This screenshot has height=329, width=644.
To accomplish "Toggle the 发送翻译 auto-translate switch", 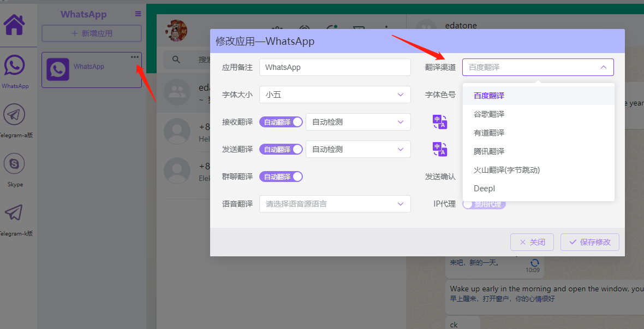I will (x=281, y=149).
